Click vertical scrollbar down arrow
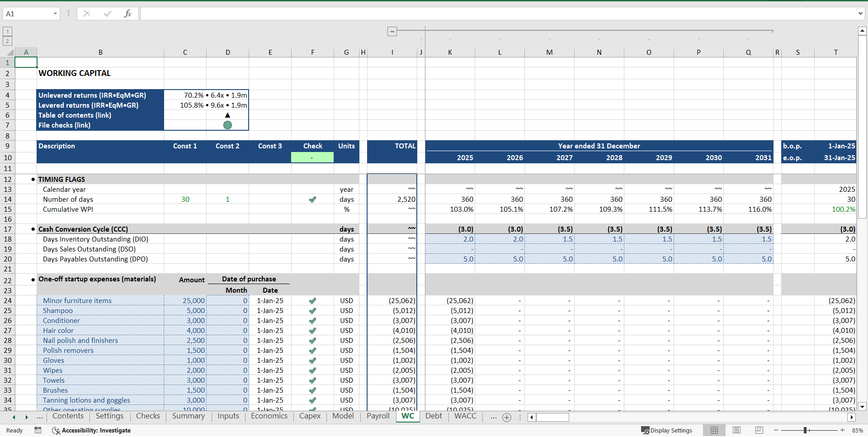The height and width of the screenshot is (437, 868). [x=862, y=406]
